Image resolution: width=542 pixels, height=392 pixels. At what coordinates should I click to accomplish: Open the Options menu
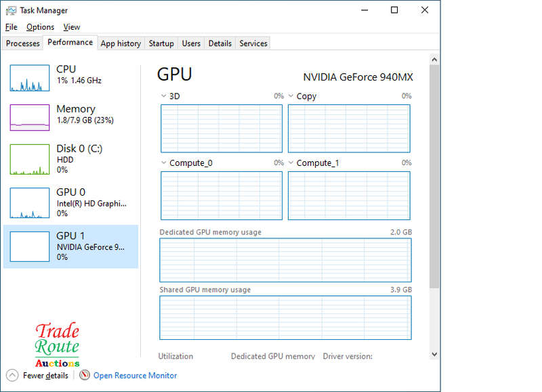pos(40,27)
